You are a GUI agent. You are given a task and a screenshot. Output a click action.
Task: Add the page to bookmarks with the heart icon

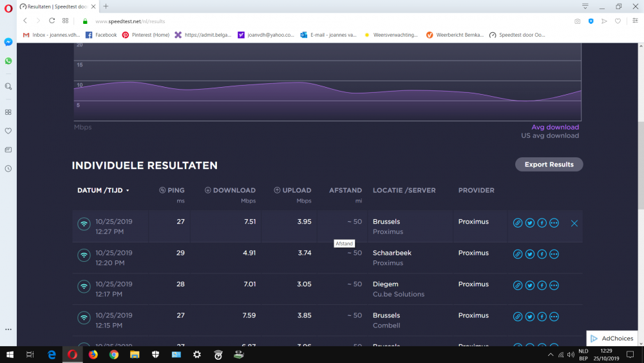618,21
